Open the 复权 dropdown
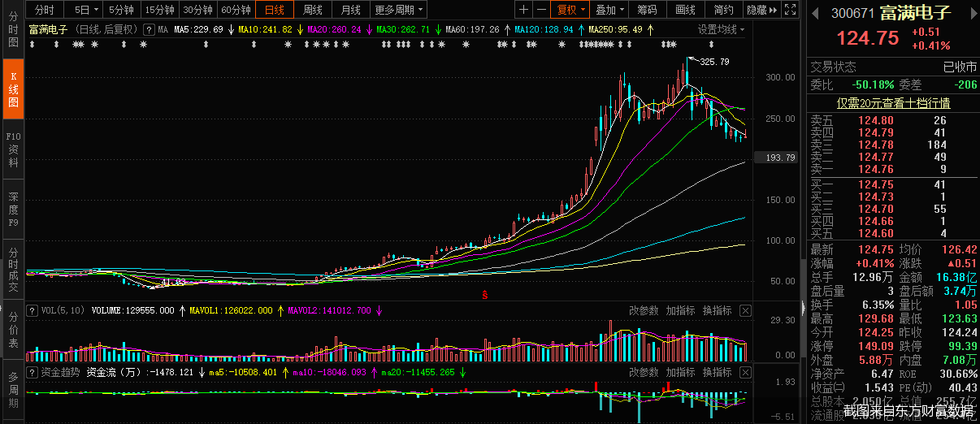Viewport: 980px width, 424px height. [x=570, y=10]
